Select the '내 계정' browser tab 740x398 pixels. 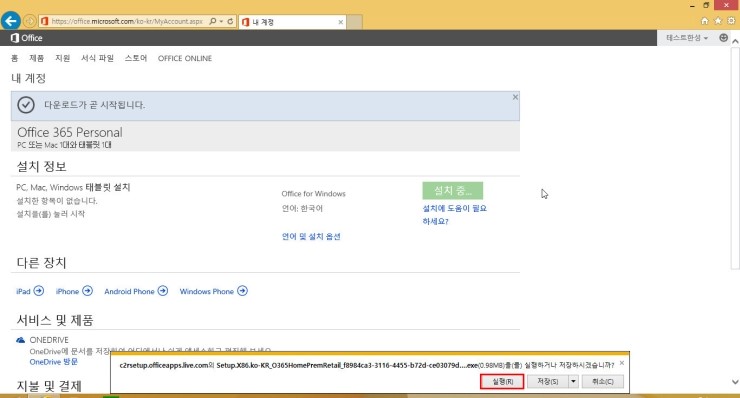(292, 22)
